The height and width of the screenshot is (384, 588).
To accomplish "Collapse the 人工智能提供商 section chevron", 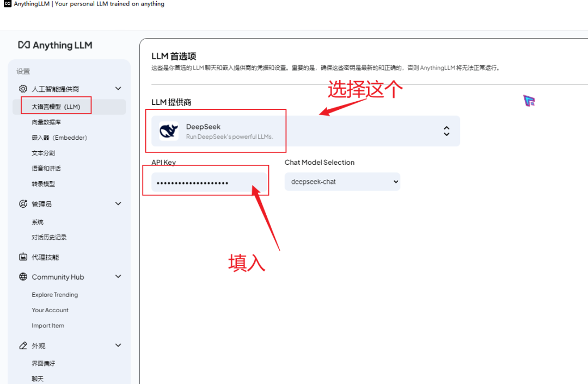I will pos(118,89).
